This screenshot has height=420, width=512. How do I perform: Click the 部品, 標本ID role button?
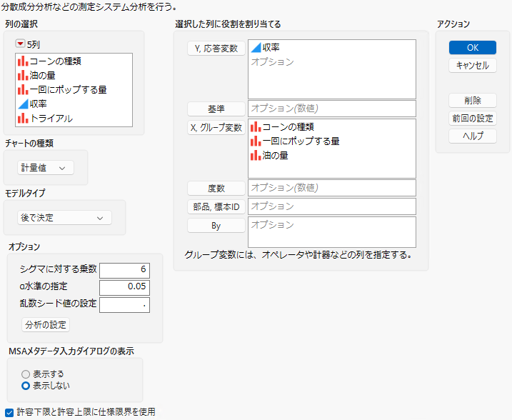tap(216, 206)
